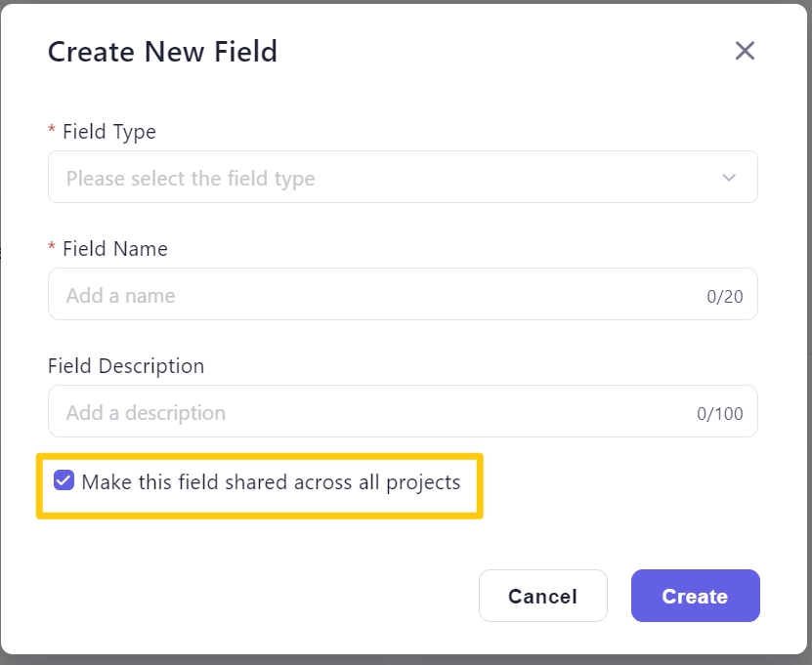This screenshot has width=812, height=665.
Task: Click the 'Add a description' placeholder text
Action: (x=146, y=412)
